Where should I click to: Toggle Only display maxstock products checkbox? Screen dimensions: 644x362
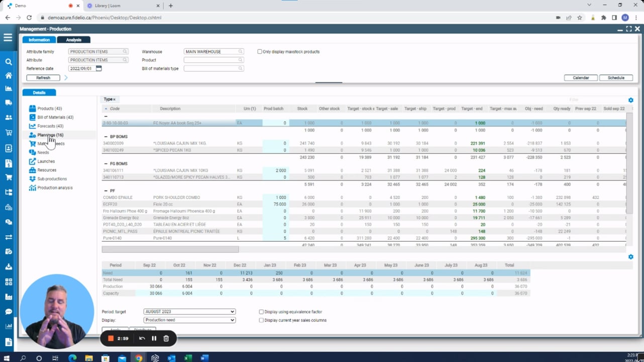coord(260,51)
